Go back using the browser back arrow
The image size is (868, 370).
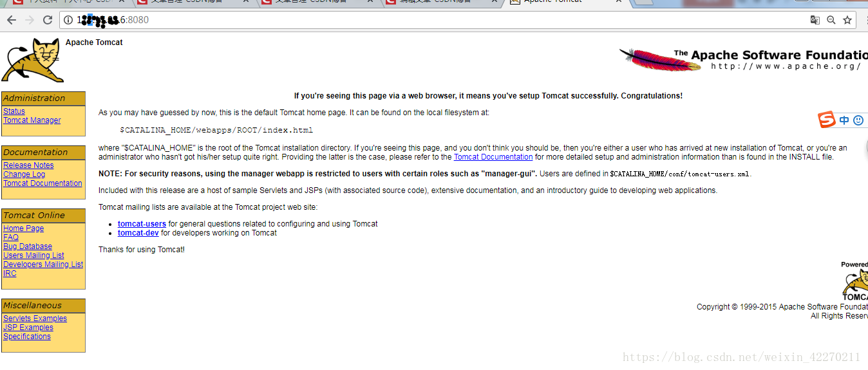(11, 20)
